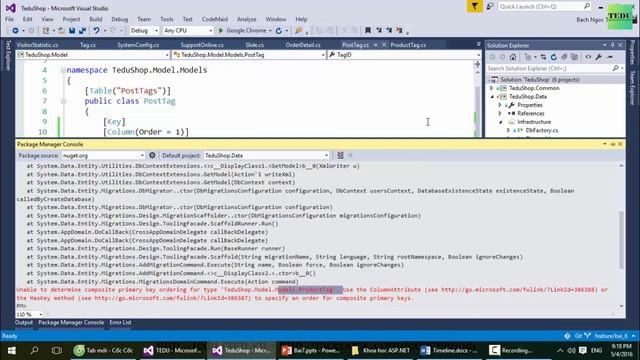Viewport: 640px width, 360px height.
Task: Click the Solution Explorer search magnifier
Action: click(x=616, y=69)
